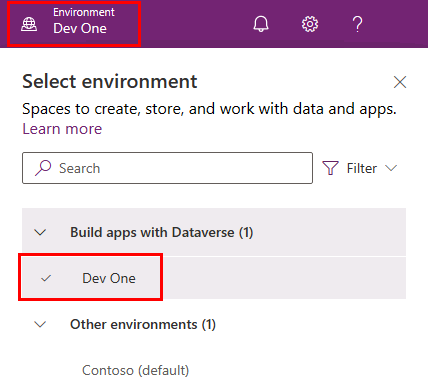Click the environment globe icon
This screenshot has height=389, width=428.
[x=29, y=24]
